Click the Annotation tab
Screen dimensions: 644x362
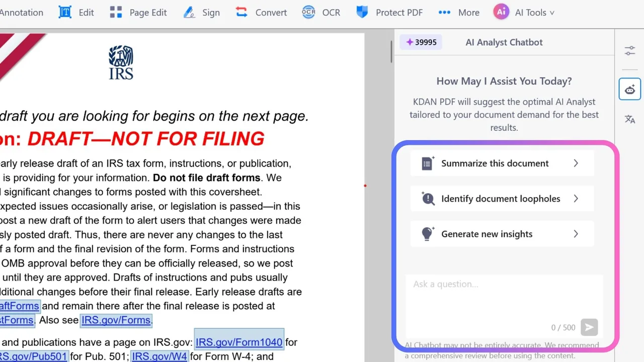tap(21, 13)
